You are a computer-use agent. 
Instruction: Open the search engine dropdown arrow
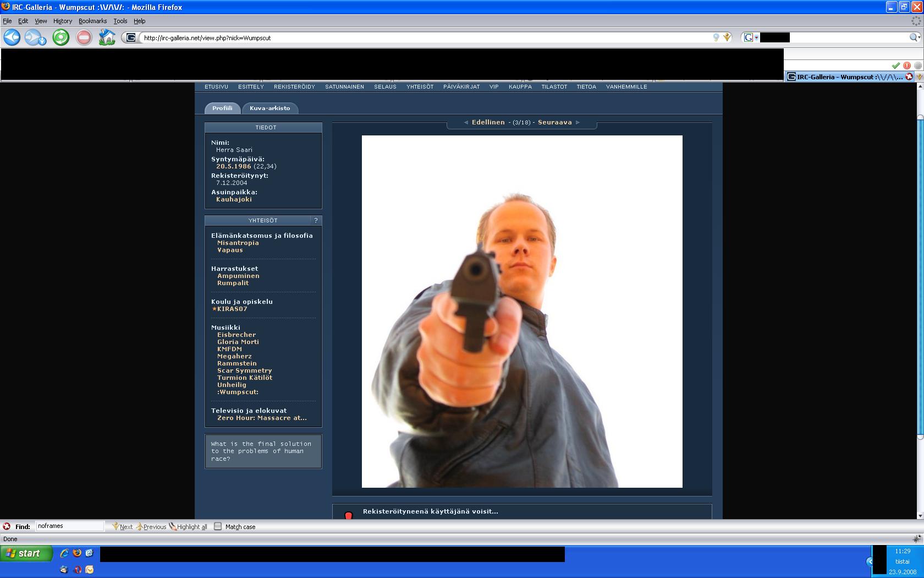click(756, 37)
